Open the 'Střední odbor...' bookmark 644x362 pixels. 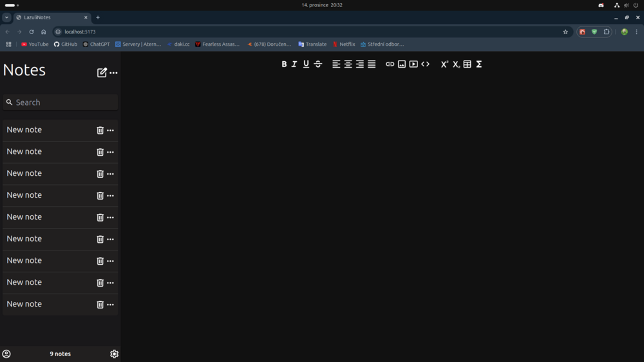[383, 44]
